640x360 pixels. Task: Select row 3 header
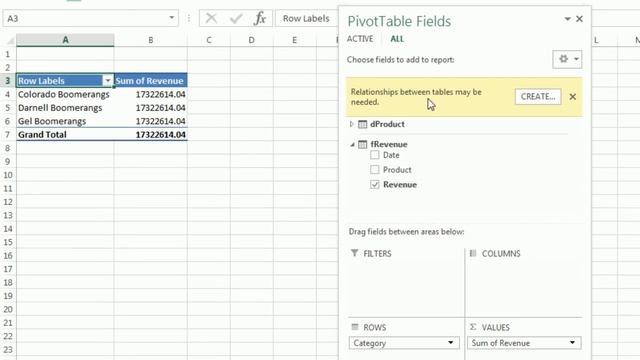click(x=8, y=81)
